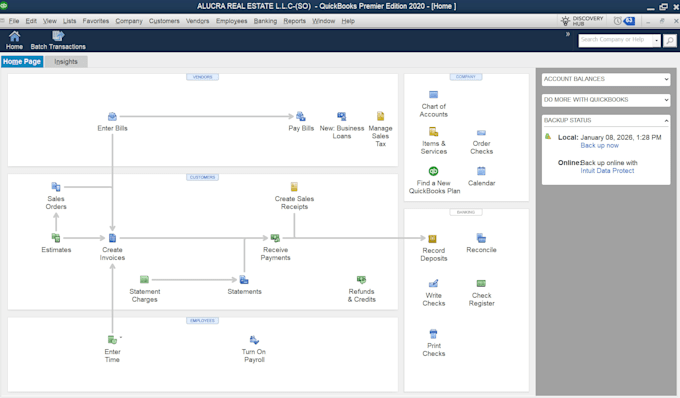Open the Banking menu
This screenshot has height=398, width=680.
pos(265,21)
